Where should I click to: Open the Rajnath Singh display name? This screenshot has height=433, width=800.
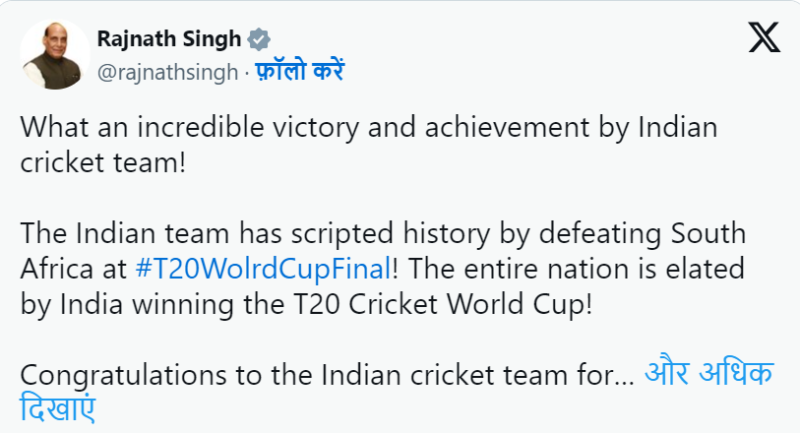click(169, 40)
